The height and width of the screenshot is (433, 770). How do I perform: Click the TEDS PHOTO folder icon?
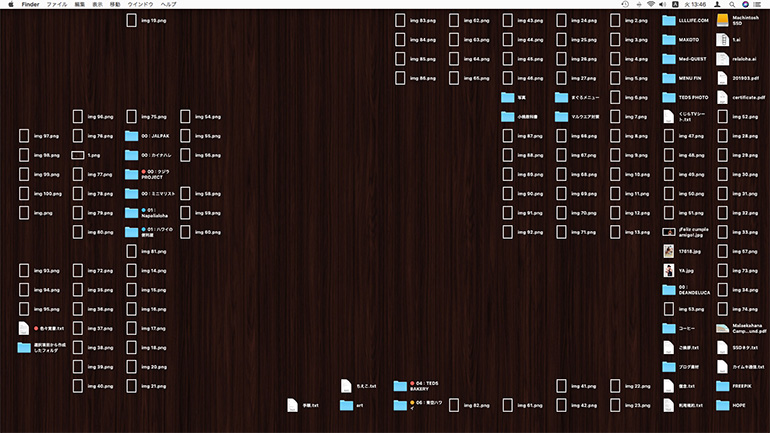pos(669,97)
